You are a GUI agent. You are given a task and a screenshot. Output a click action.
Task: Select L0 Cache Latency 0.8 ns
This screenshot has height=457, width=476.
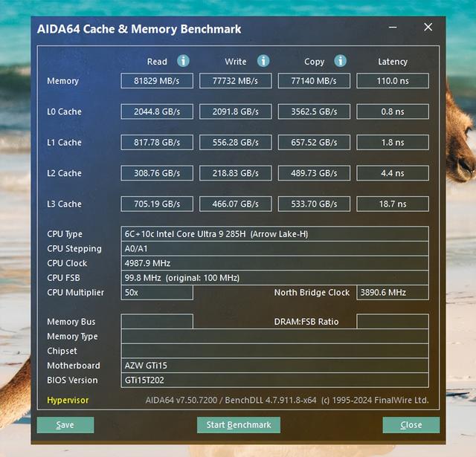click(x=393, y=111)
